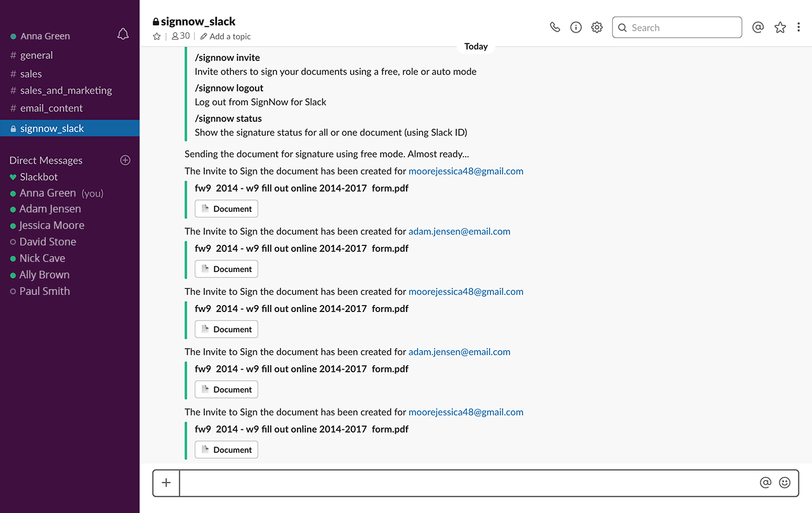Viewport: 812px width, 513px height.
Task: Select the signnow_slack channel in sidebar
Action: pyautogui.click(x=70, y=128)
